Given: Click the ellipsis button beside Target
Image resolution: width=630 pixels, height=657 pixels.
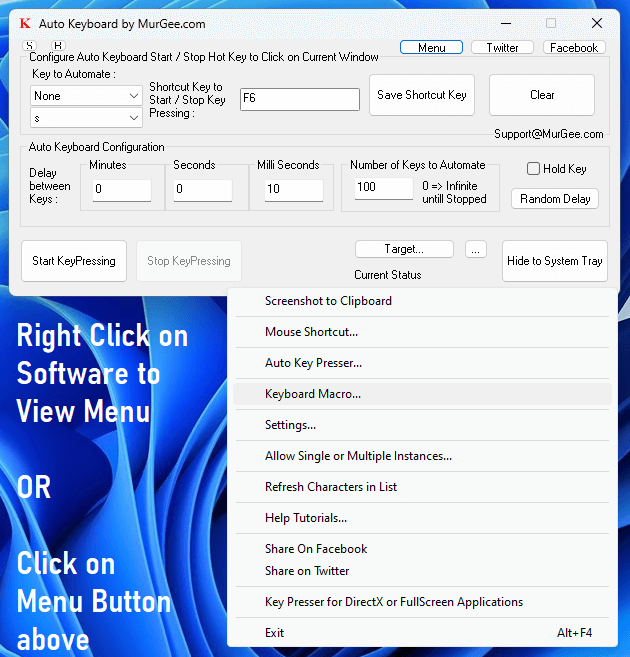Looking at the screenshot, I should pos(476,249).
